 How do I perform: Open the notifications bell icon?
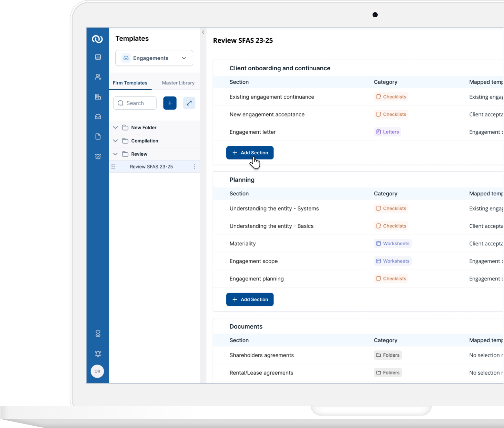[98, 354]
